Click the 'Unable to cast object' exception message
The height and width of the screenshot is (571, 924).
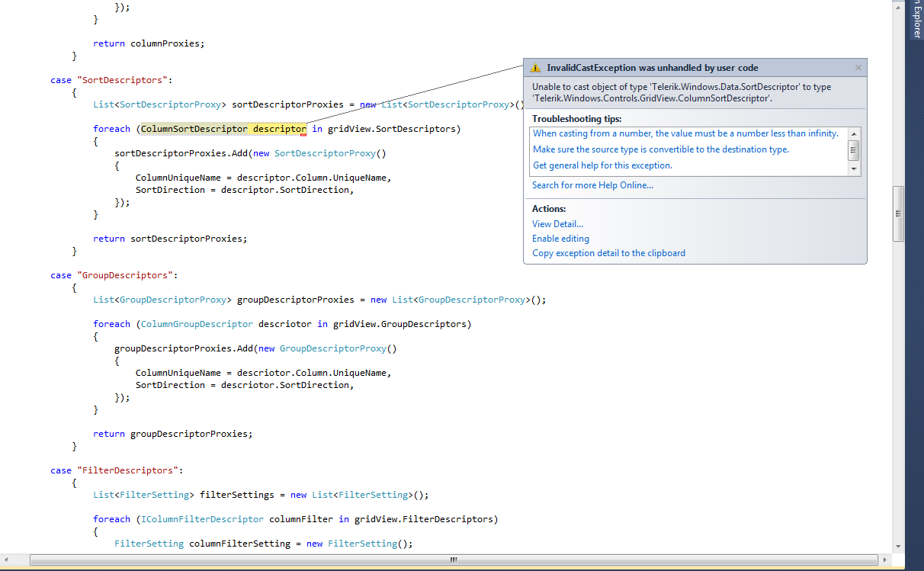tap(682, 93)
